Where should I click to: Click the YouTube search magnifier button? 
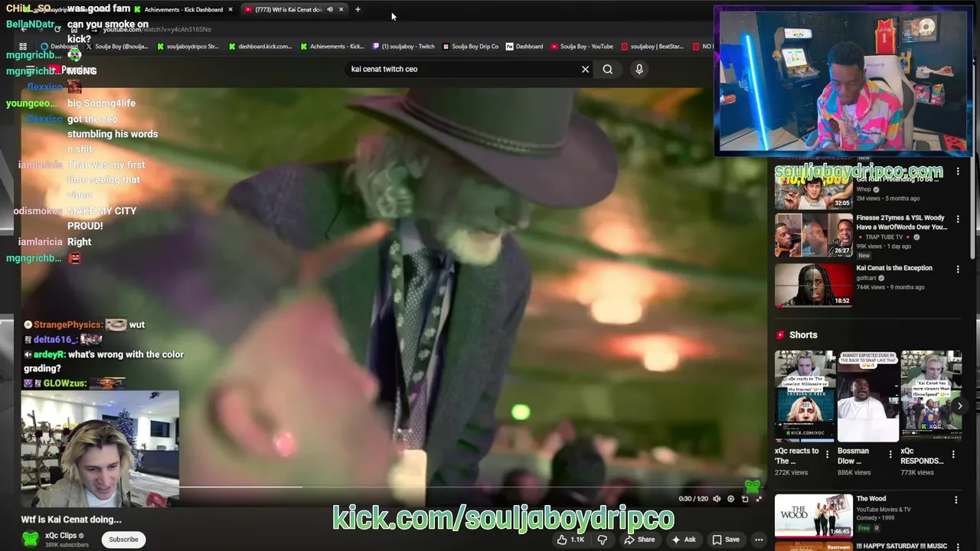(x=607, y=69)
